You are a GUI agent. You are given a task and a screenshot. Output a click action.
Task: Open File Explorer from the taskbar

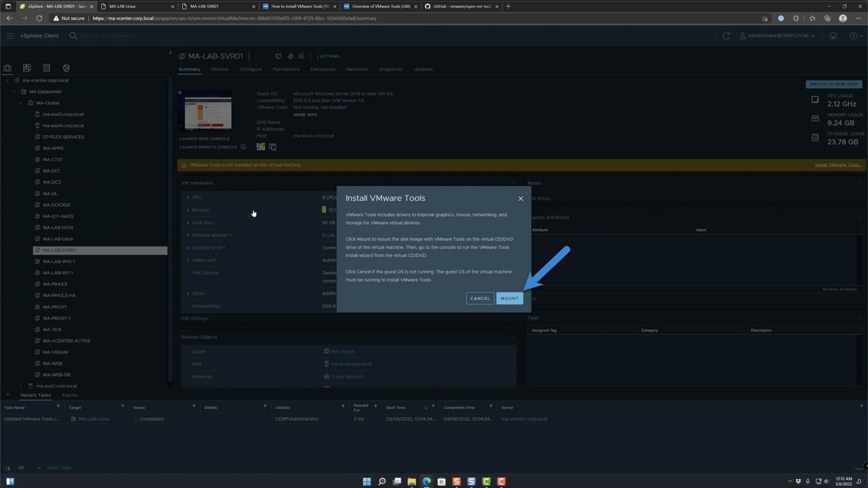pyautogui.click(x=411, y=481)
